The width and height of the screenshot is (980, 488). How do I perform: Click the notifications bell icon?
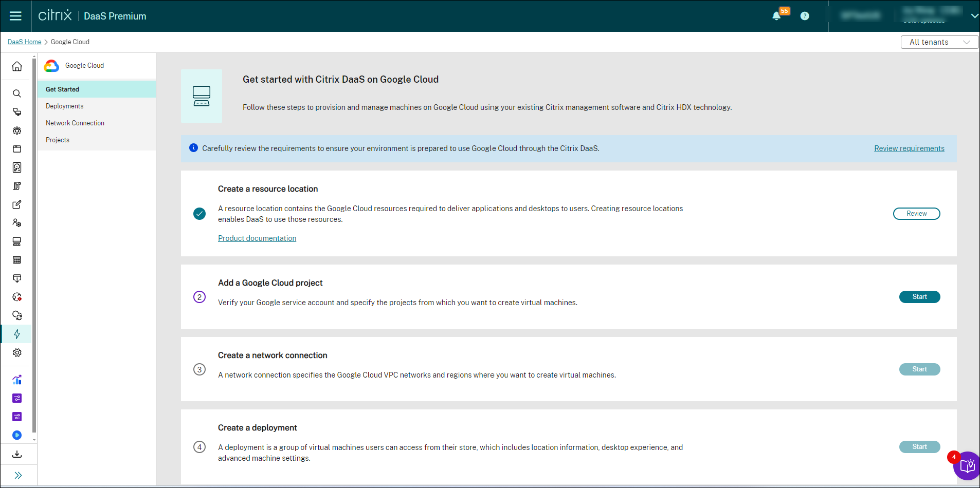click(x=776, y=16)
